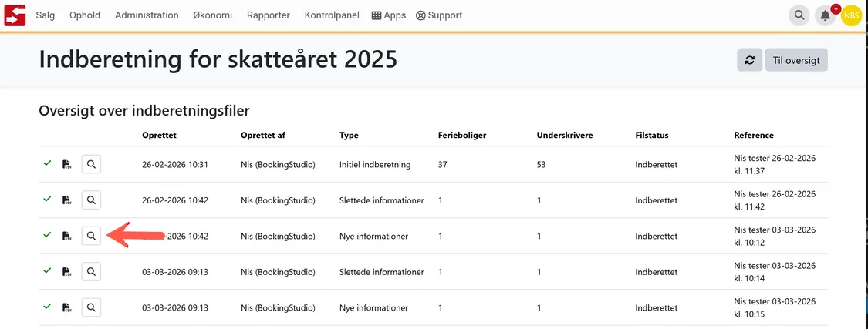View details of Initiel indberetning row

click(91, 164)
